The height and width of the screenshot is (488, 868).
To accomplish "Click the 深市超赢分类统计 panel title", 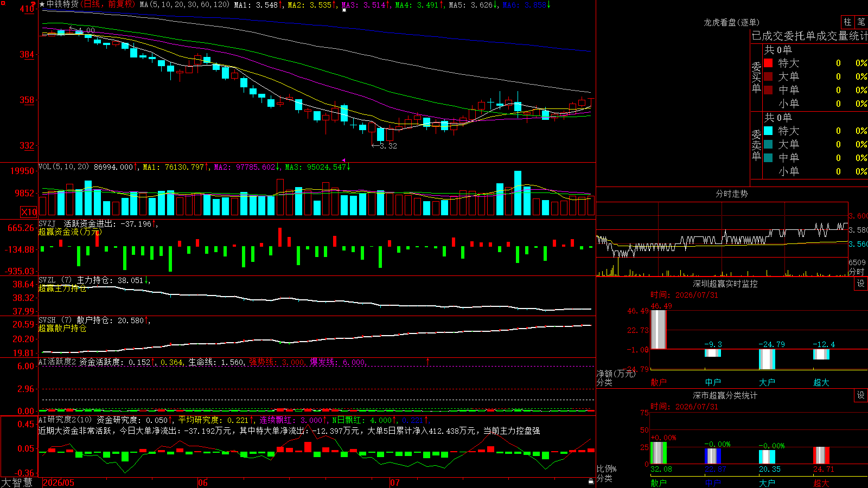I will coord(725,396).
